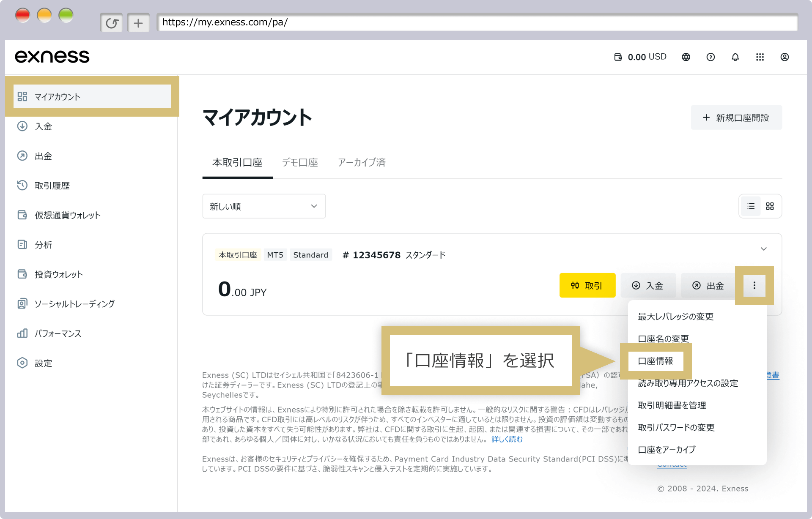Open the notifications bell
Image resolution: width=812 pixels, height=519 pixels.
click(x=735, y=57)
